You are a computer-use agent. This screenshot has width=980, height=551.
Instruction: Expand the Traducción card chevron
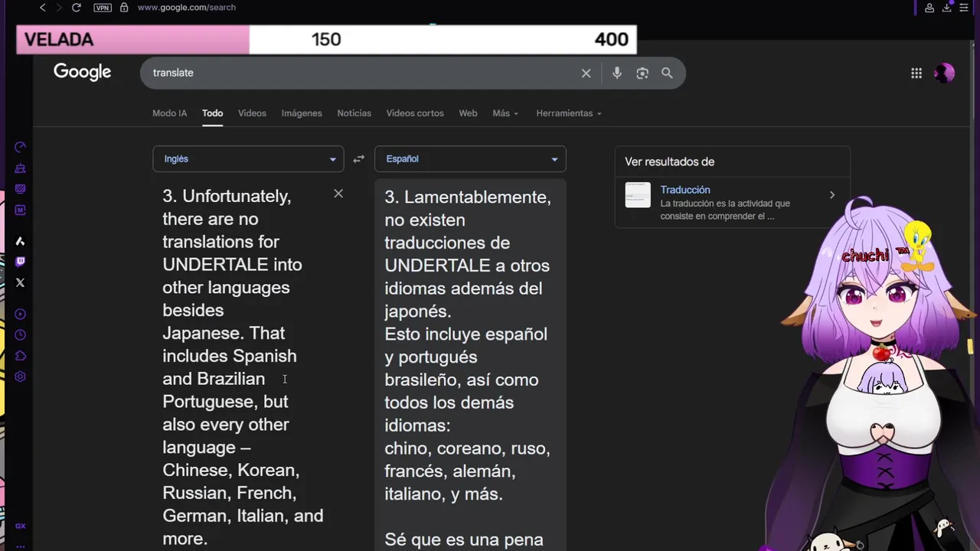pos(832,195)
